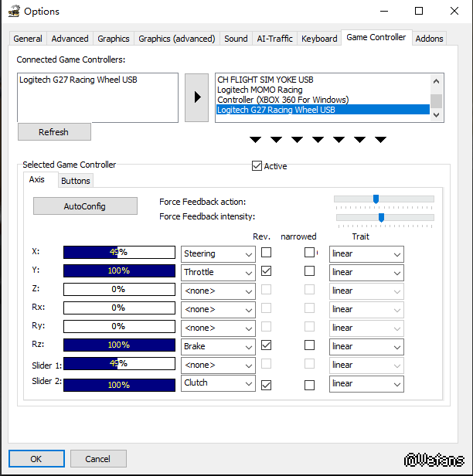This screenshot has height=476, width=473.
Task: Uncheck the Active checkbox
Action: [257, 165]
